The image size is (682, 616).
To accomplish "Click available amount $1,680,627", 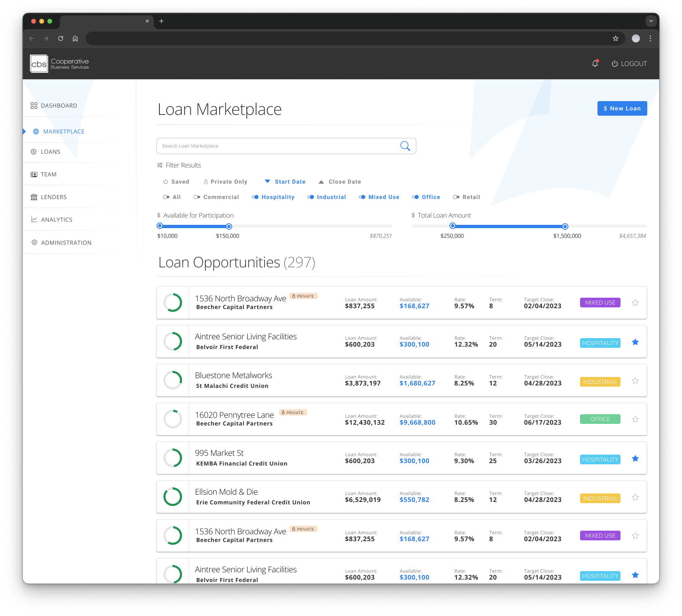I will tap(417, 383).
